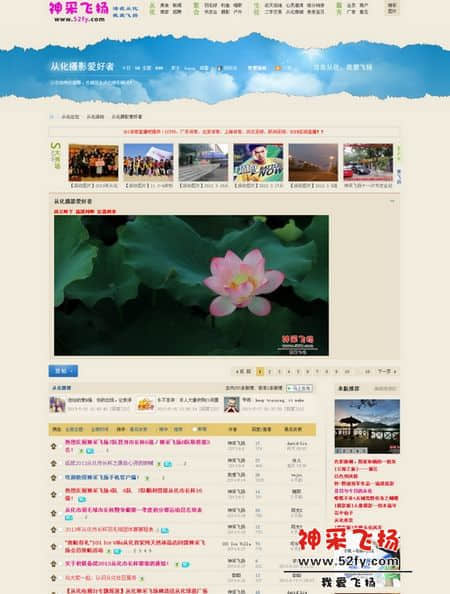Click the 从化摄影爱好者 banner title
This screenshot has width=450, height=594.
click(x=82, y=67)
